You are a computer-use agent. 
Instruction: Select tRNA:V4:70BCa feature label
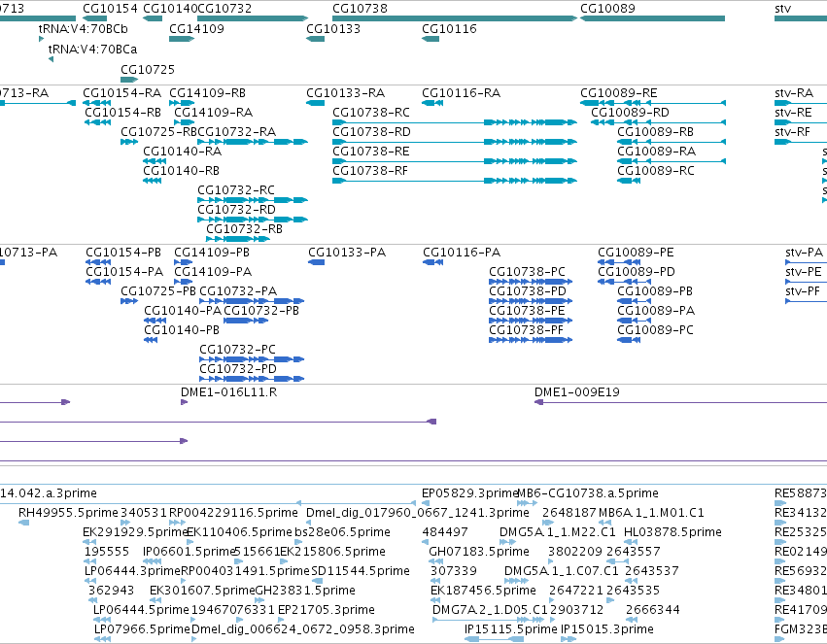[x=93, y=49]
